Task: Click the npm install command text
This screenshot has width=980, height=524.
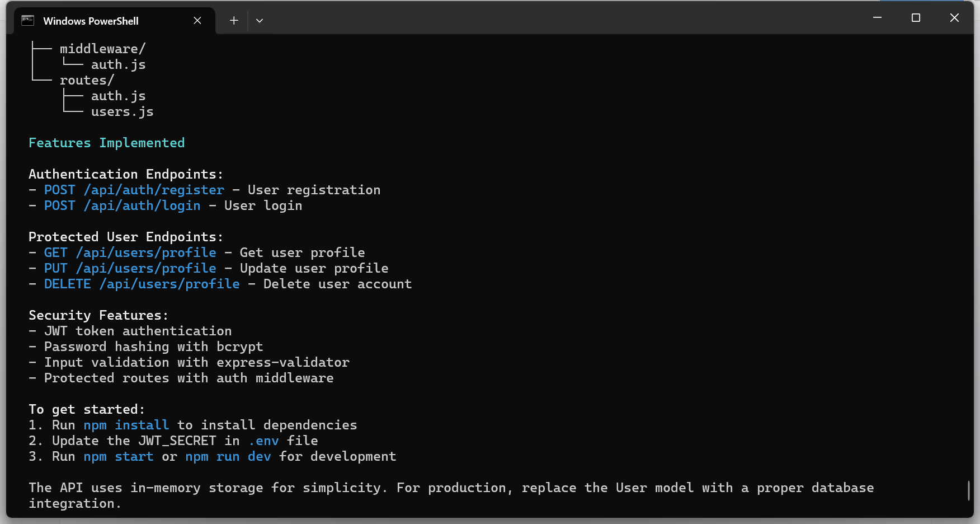Action: 126,425
